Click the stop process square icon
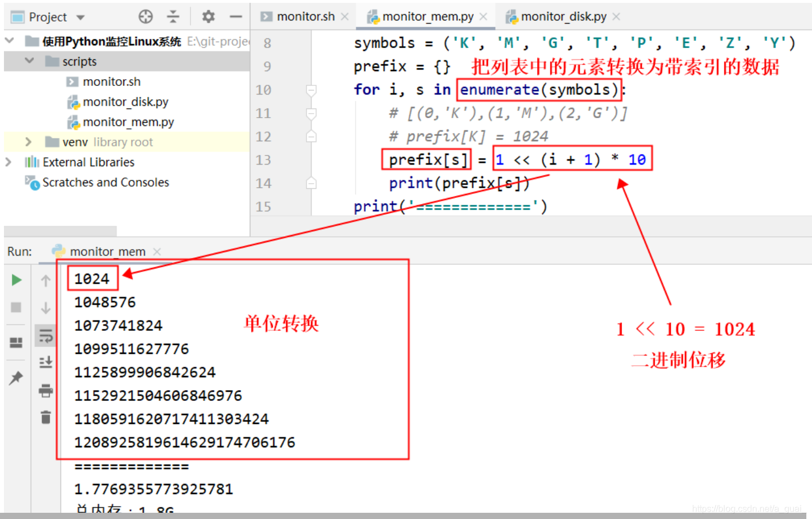 (16, 307)
